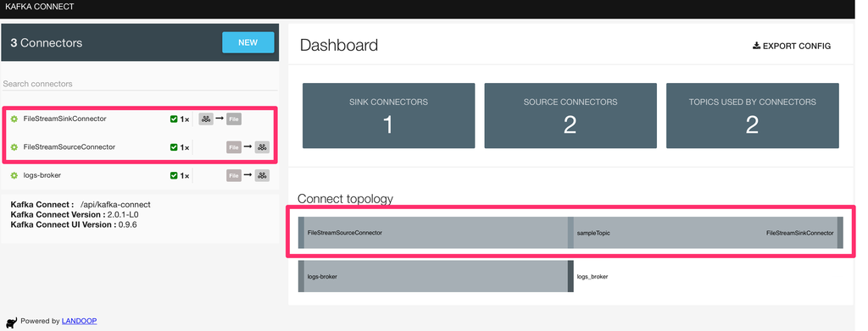The width and height of the screenshot is (868, 331).
Task: Click gear icon next to logs-broker
Action: [x=14, y=175]
